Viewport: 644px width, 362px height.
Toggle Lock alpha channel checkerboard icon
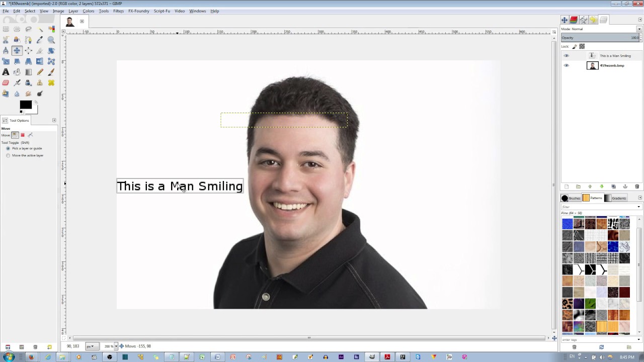(x=582, y=46)
